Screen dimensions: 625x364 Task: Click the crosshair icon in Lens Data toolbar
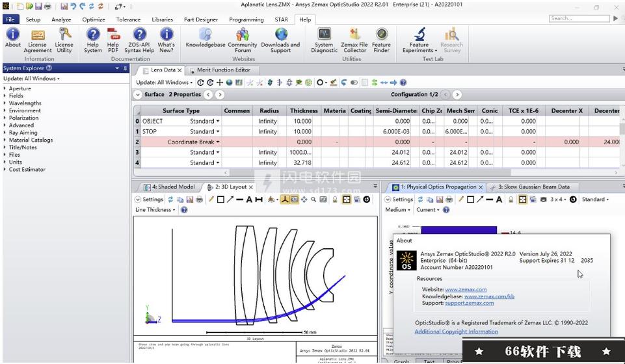[220, 83]
